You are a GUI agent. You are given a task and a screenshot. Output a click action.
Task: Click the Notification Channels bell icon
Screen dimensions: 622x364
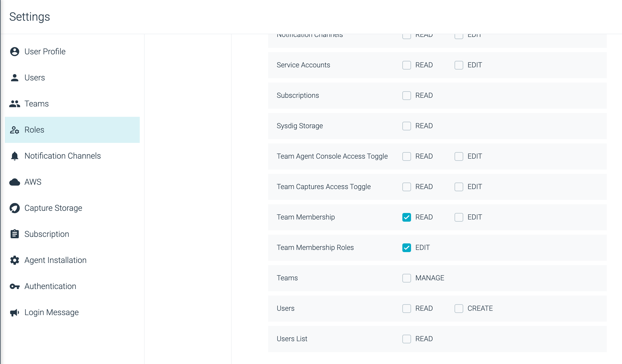pyautogui.click(x=15, y=156)
